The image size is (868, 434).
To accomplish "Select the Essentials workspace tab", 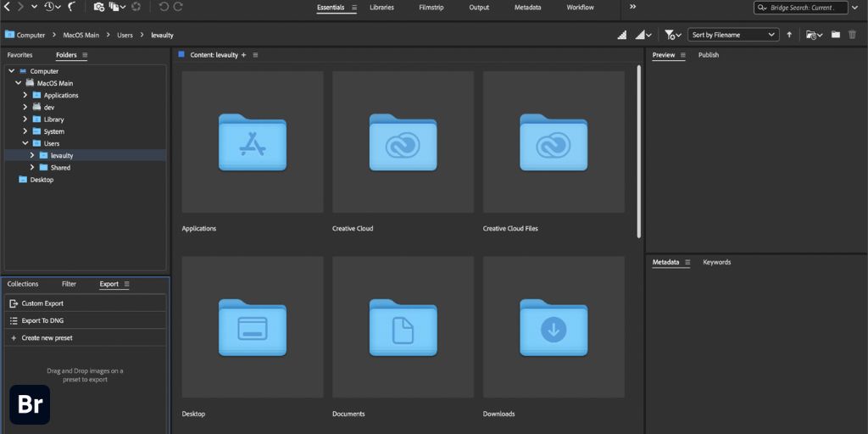I will pos(331,8).
